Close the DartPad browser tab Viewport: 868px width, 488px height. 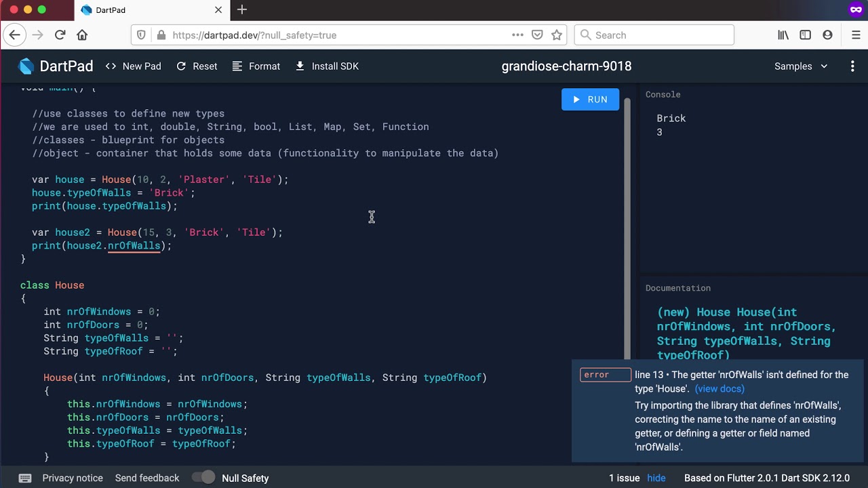[x=218, y=9]
